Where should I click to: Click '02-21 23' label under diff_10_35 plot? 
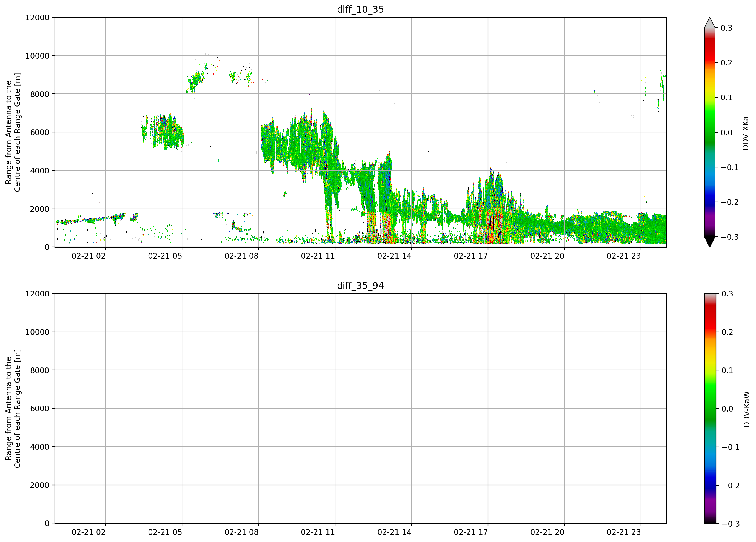pos(624,256)
